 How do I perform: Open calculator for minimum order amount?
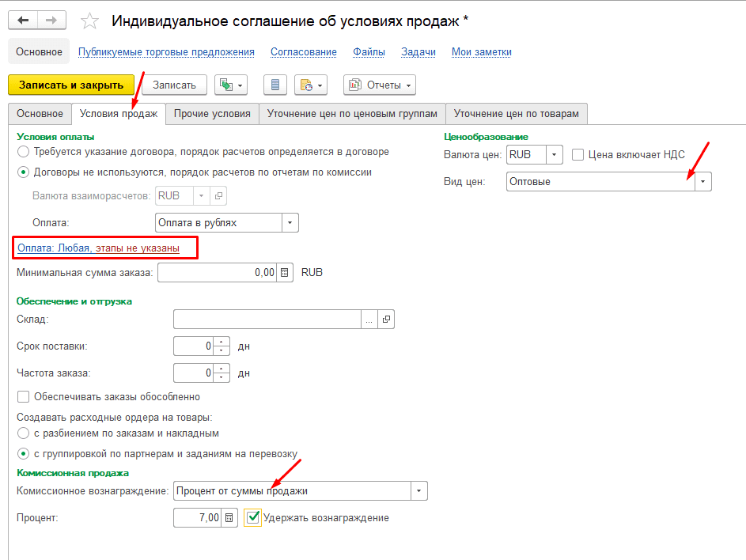[x=285, y=273]
